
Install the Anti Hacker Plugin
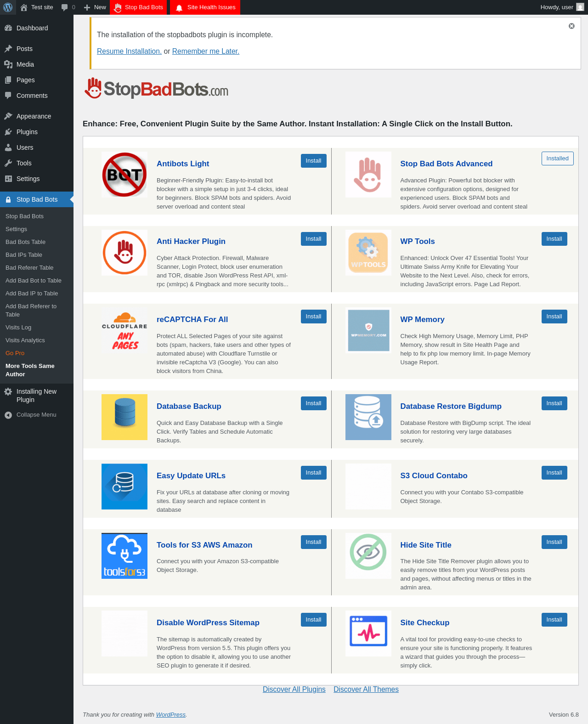point(314,239)
